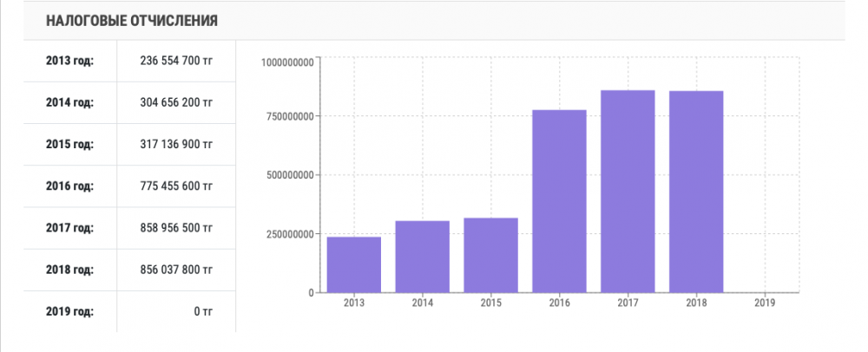Click the 858 956 500 тг value

tap(176, 227)
